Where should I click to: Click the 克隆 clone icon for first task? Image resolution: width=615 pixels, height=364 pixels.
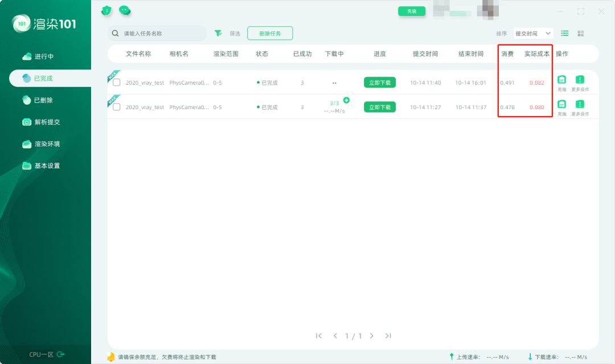561,79
